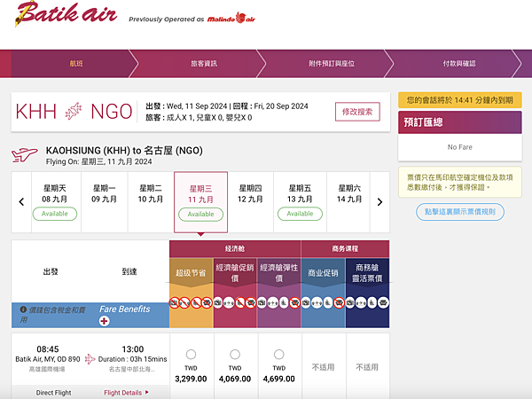The image size is (532, 399).
Task: Select the TWD 3,299.00 fare radio button
Action: click(x=191, y=355)
